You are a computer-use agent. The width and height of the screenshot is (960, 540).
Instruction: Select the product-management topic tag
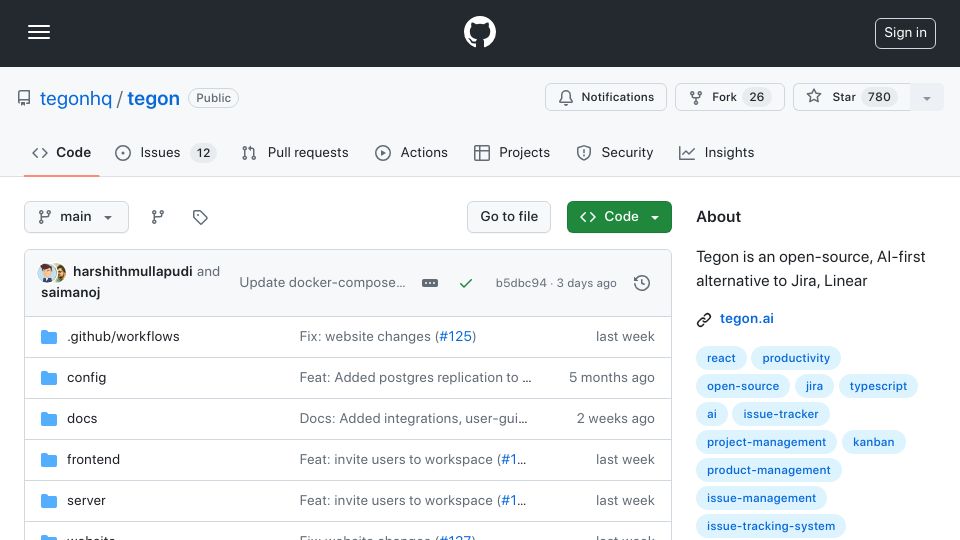pyautogui.click(x=768, y=470)
